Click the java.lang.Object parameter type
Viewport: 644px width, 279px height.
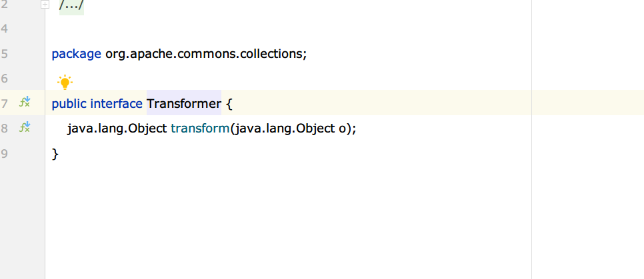click(285, 129)
